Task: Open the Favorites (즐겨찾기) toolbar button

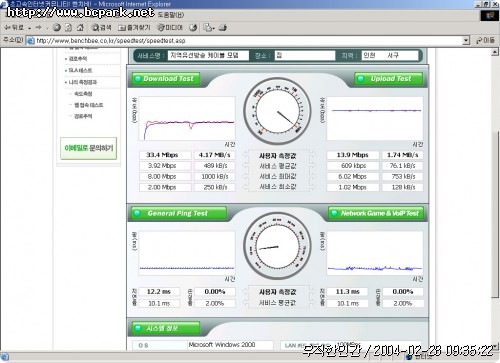Action: coord(134,28)
